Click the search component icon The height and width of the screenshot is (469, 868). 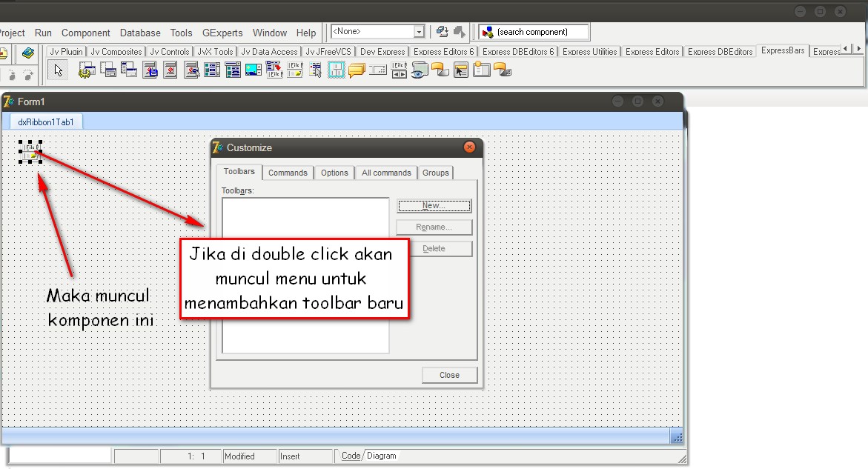(488, 31)
